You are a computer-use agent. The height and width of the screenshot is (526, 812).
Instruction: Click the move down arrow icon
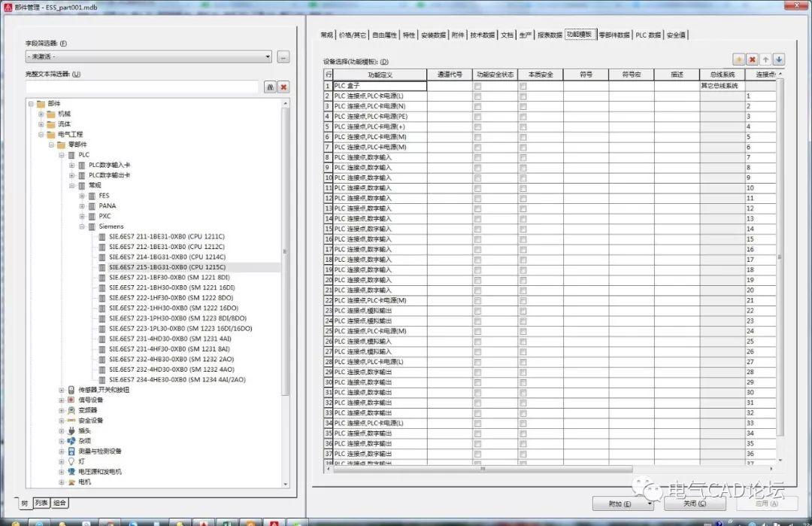click(x=779, y=59)
